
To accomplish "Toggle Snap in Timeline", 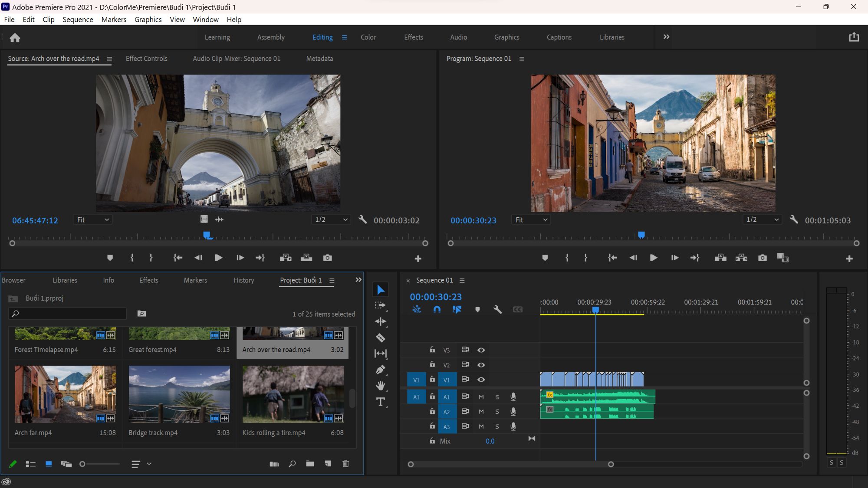I will click(437, 309).
